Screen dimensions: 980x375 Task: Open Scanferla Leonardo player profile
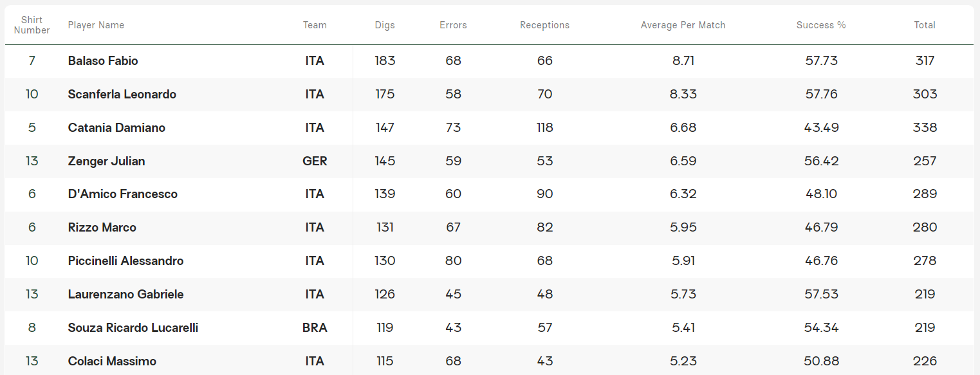click(x=122, y=95)
